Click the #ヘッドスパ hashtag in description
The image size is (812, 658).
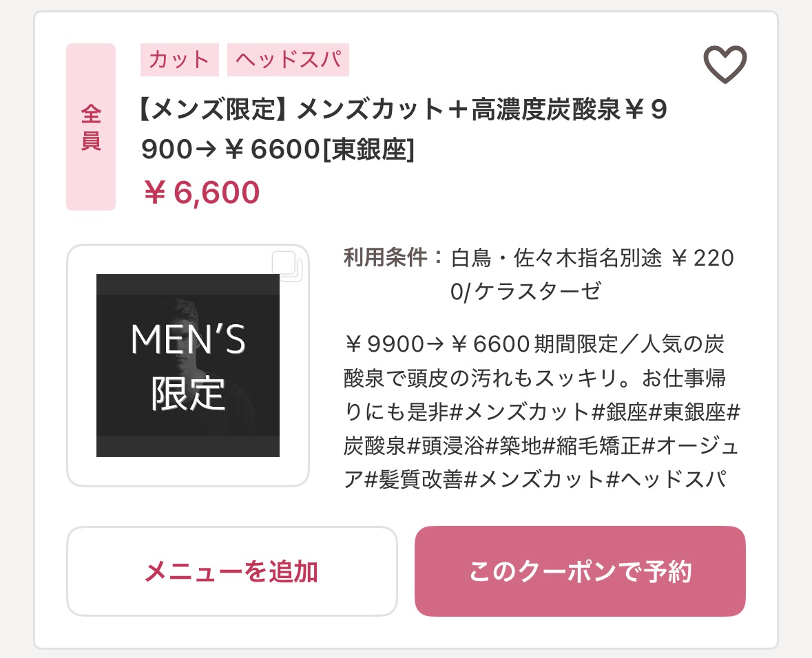(665, 480)
